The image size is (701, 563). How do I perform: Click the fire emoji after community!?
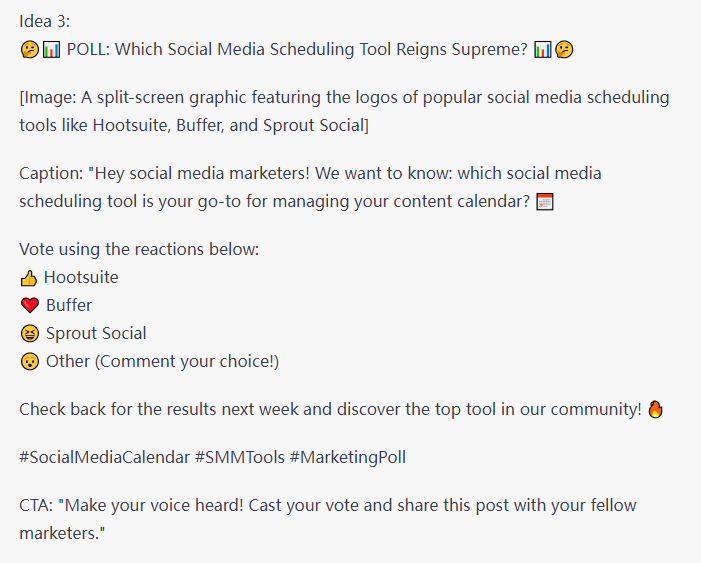pos(655,409)
